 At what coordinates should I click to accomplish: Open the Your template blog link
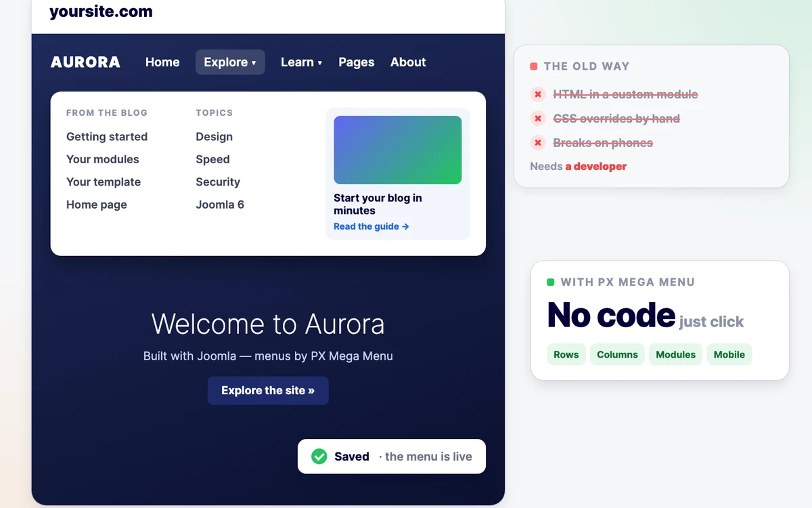coord(104,182)
